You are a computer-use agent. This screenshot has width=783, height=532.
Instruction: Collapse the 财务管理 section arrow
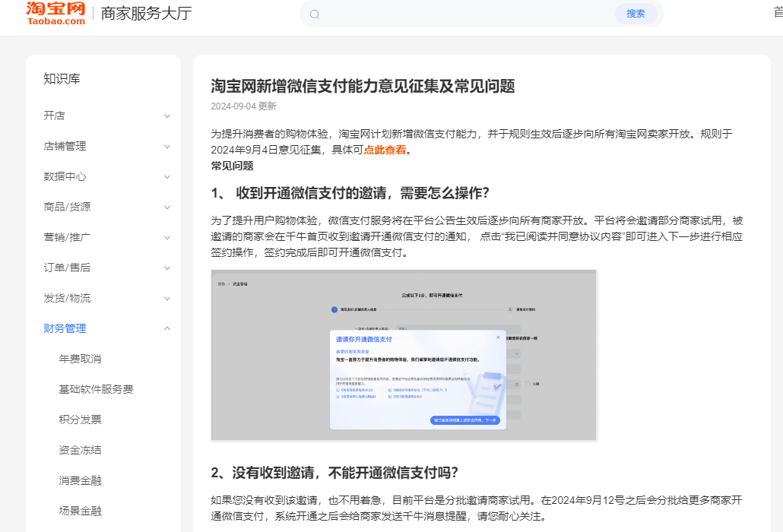[x=167, y=328]
